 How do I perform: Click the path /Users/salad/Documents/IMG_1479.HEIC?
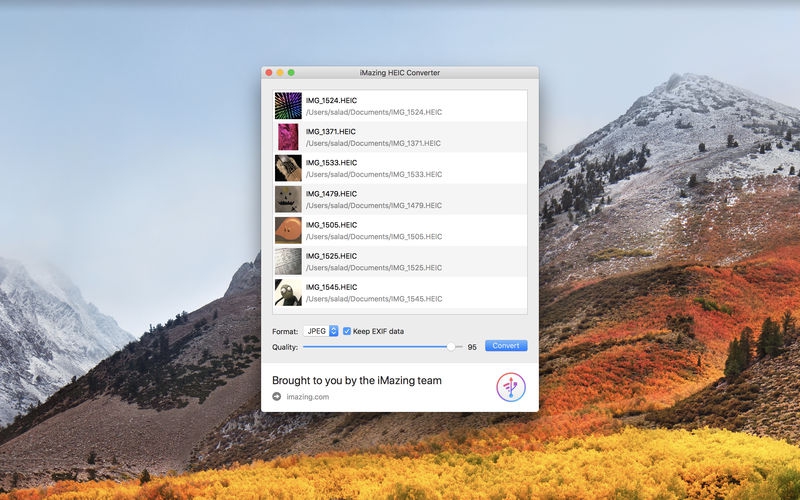coord(374,206)
